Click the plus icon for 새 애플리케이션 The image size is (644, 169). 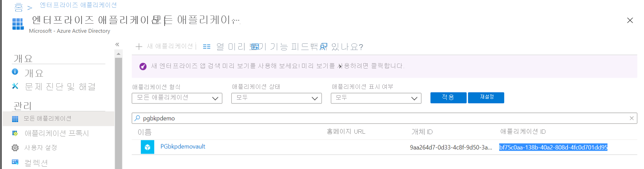pyautogui.click(x=139, y=47)
